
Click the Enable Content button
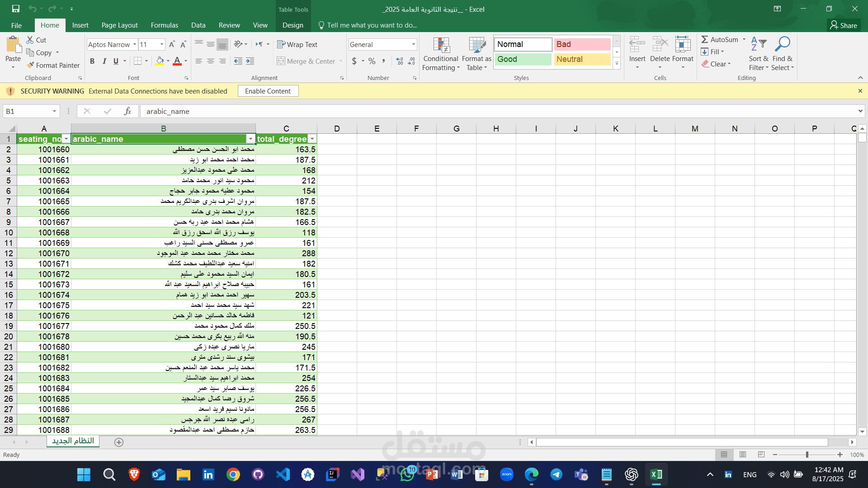point(268,91)
